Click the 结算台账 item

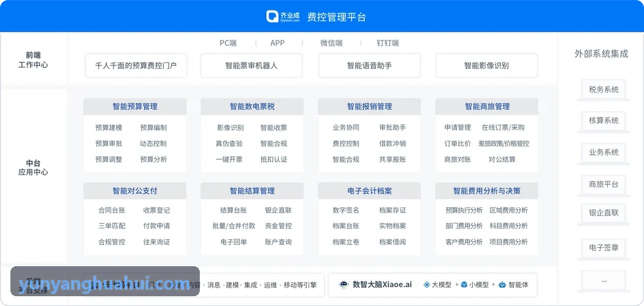[233, 210]
